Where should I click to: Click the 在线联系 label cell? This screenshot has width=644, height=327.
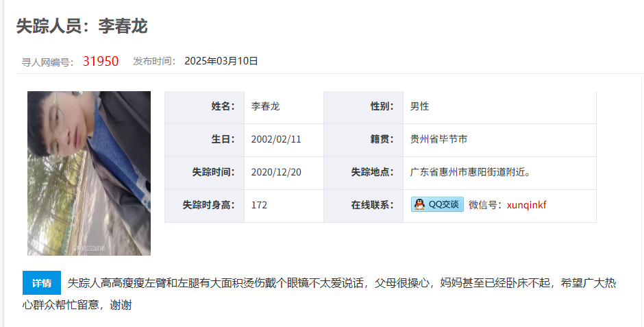pos(363,205)
